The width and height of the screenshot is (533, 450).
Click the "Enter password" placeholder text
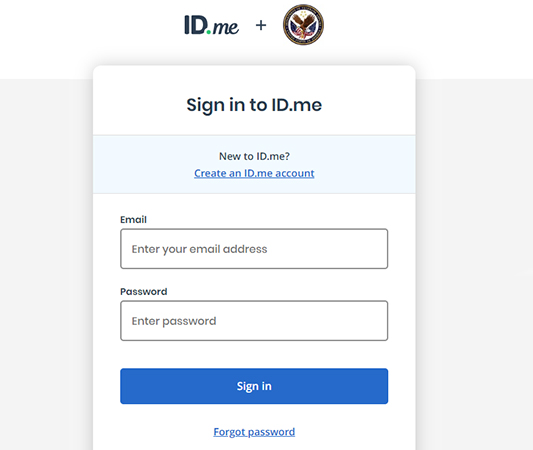174,321
